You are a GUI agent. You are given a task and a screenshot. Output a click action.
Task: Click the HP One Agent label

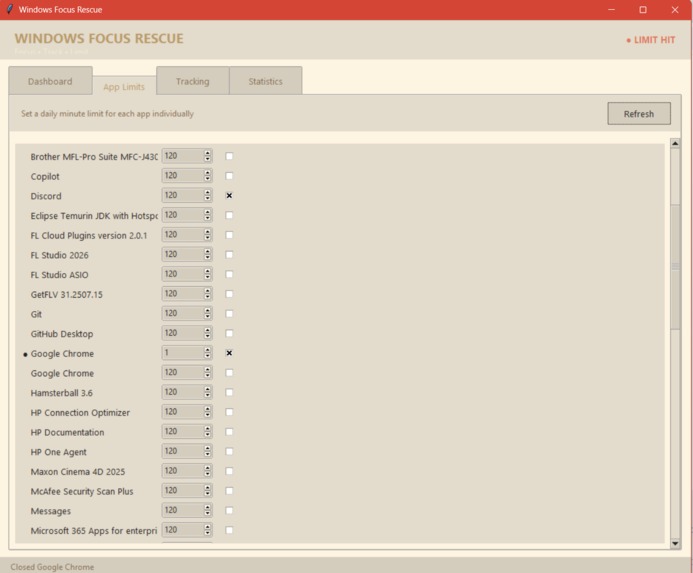pyautogui.click(x=59, y=452)
